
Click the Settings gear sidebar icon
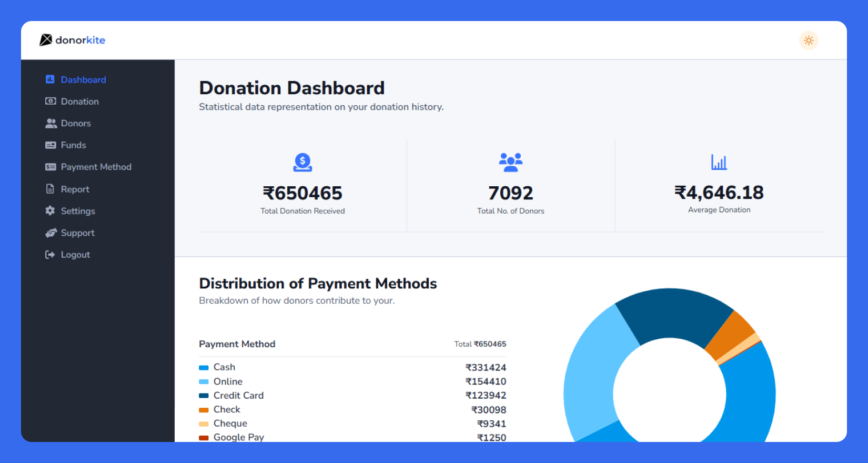click(x=51, y=210)
